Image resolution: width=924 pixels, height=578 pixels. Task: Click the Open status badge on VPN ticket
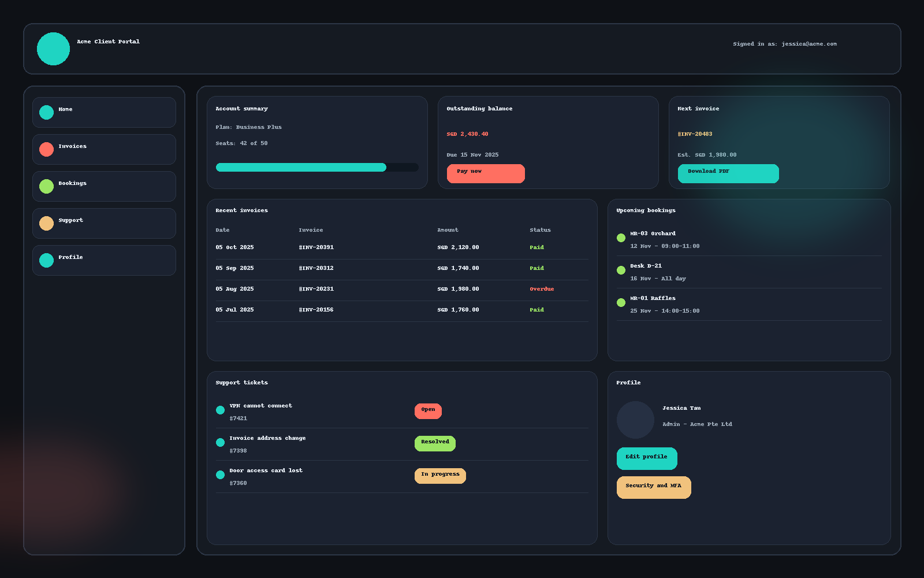(428, 411)
